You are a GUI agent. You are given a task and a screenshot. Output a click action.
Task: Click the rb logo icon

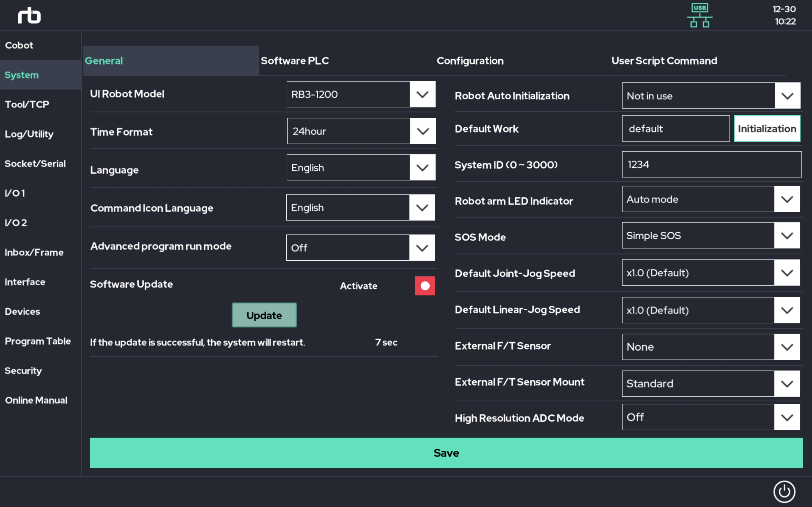[29, 16]
